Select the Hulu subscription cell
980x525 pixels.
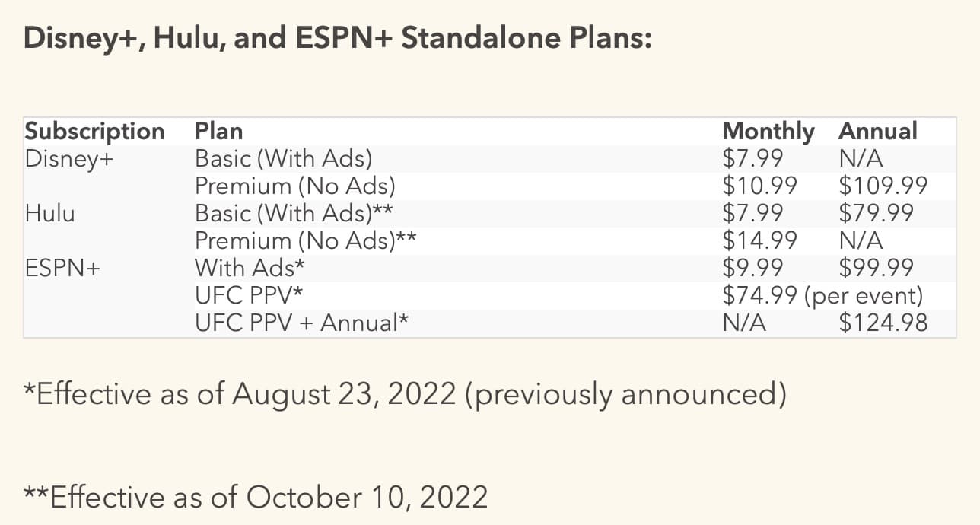pos(50,213)
